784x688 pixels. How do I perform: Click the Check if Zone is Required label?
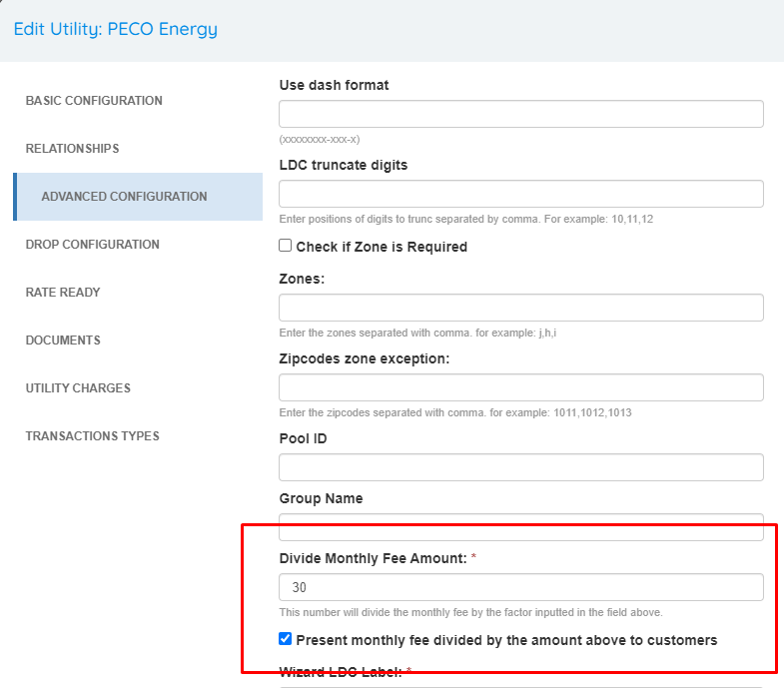(x=382, y=247)
